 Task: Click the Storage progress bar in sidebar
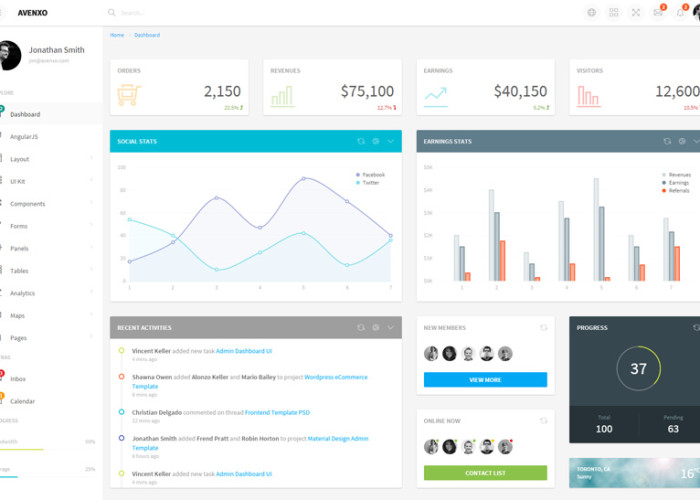[x=48, y=477]
